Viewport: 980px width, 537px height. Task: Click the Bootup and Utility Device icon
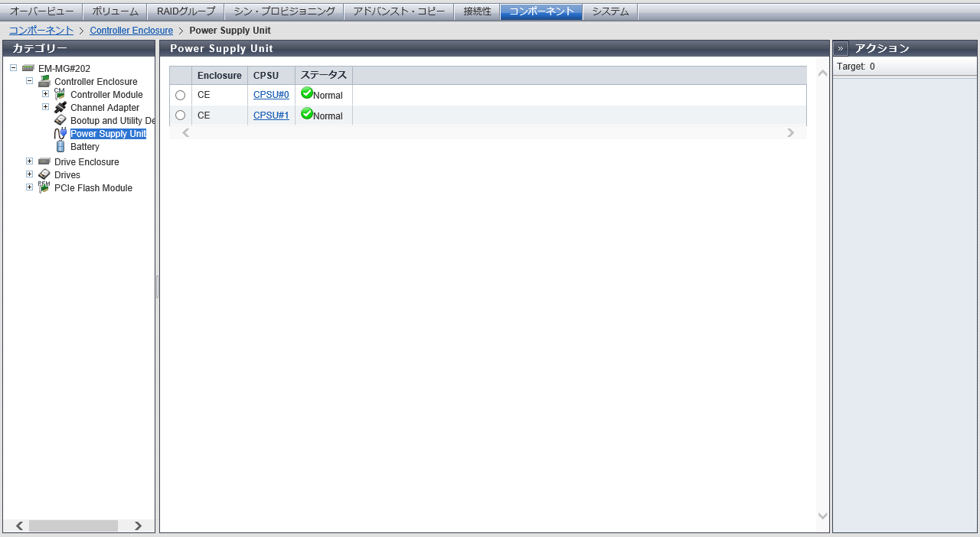pos(60,121)
